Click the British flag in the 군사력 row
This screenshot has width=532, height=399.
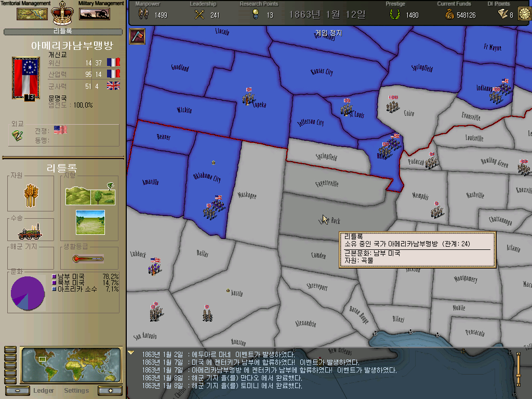point(113,86)
